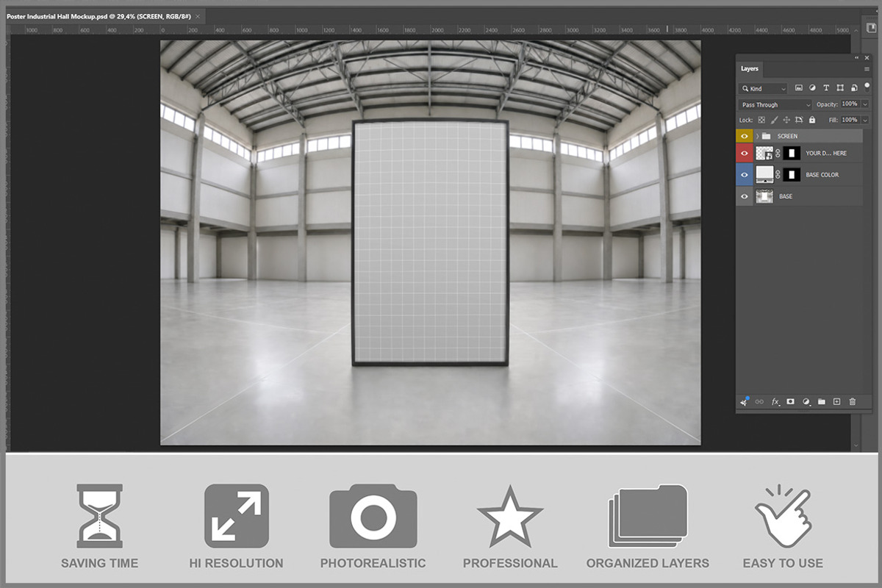The image size is (882, 588).
Task: Open the Kind filter dropdown
Action: (x=764, y=88)
